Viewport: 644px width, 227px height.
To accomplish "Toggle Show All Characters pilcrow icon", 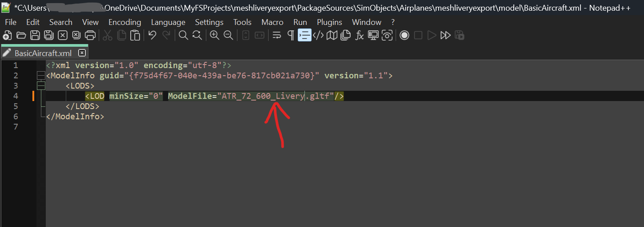I will click(x=291, y=36).
